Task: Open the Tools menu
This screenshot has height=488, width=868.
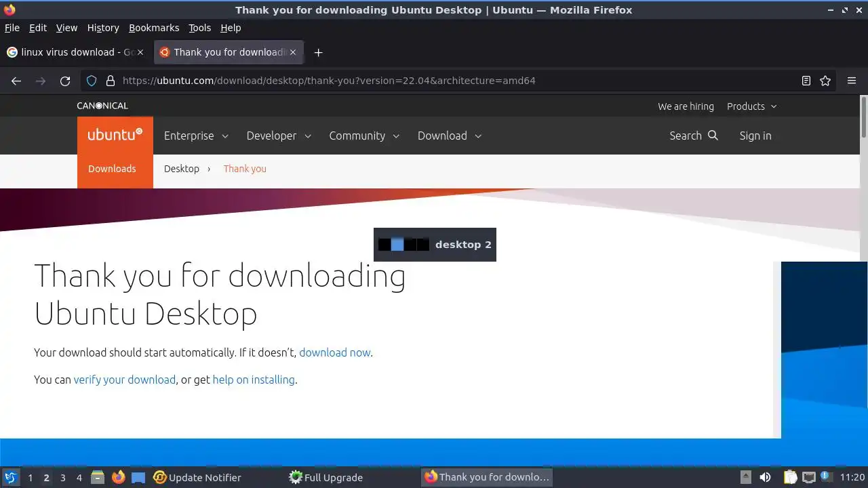Action: coord(200,28)
